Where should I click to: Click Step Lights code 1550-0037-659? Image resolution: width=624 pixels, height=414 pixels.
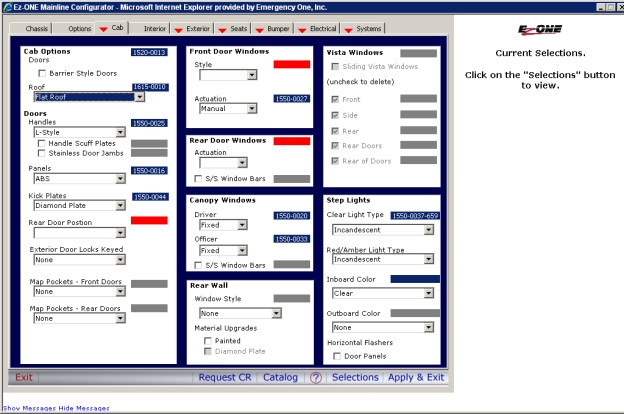point(415,216)
